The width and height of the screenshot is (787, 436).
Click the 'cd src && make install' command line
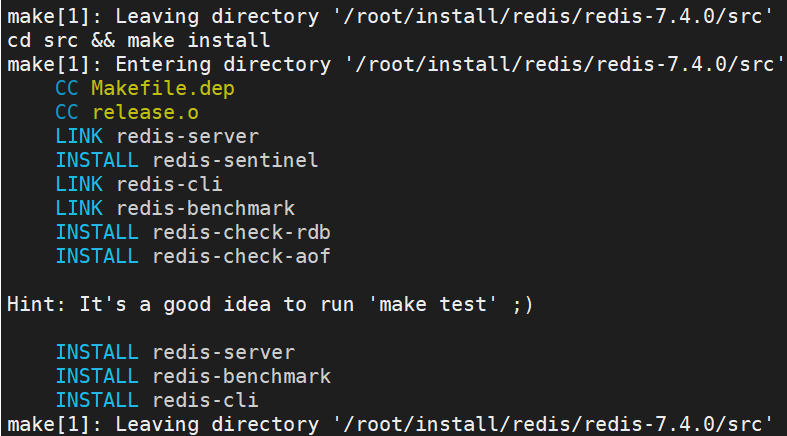point(138,41)
